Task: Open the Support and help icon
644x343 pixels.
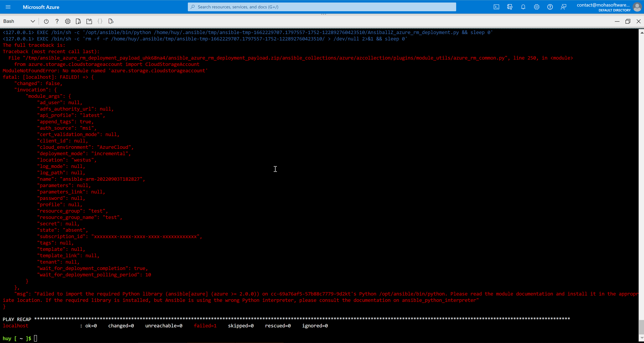Action: coord(550,7)
